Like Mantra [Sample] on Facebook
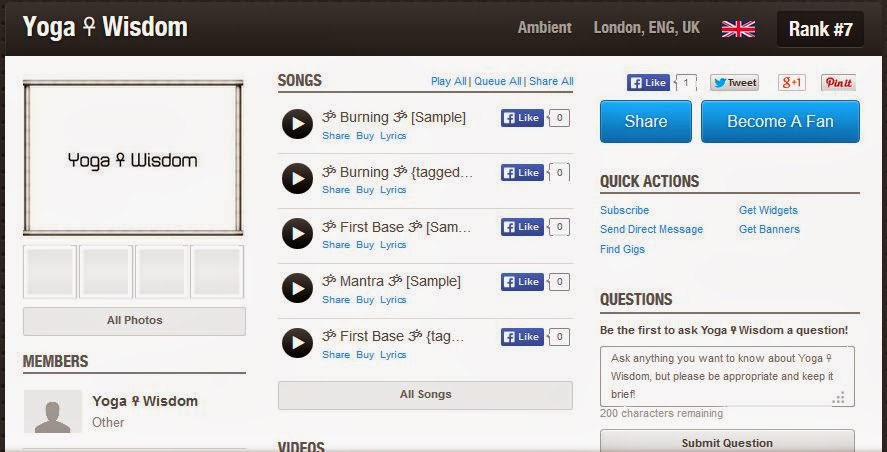 (522, 282)
